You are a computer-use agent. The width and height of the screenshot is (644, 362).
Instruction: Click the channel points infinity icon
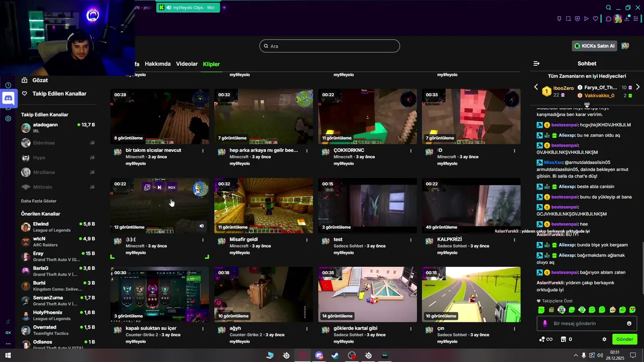coord(545,339)
